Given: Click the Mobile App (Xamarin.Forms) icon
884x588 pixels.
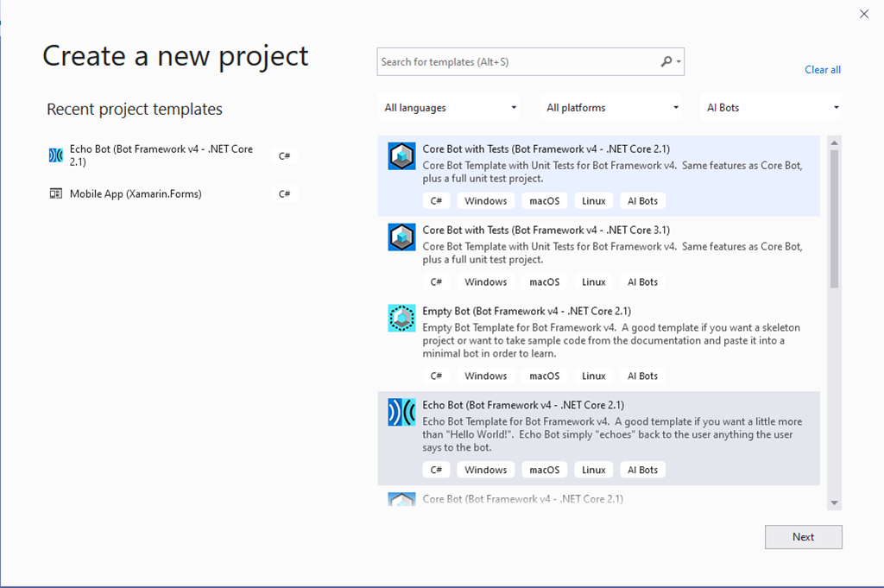Looking at the screenshot, I should (55, 193).
